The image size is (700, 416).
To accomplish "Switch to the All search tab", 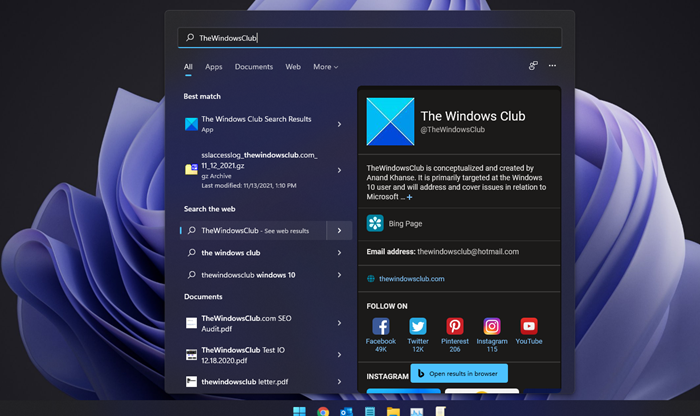I will pos(188,67).
